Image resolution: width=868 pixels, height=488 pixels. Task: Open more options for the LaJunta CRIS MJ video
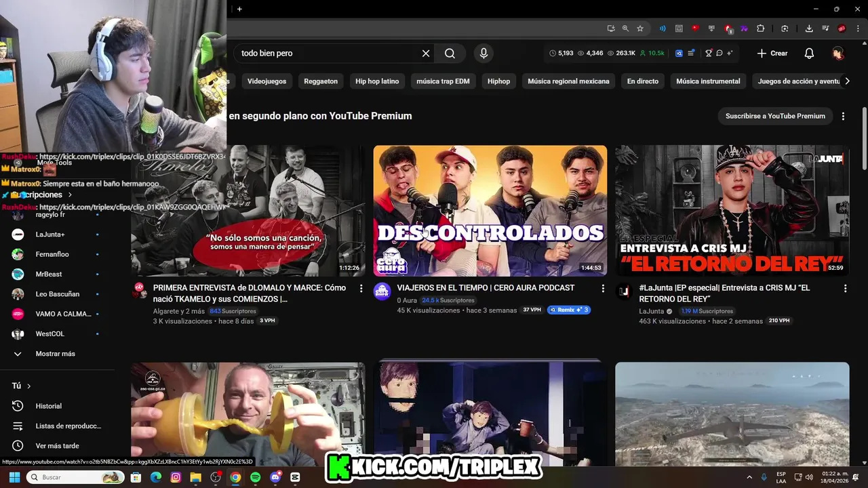click(x=845, y=289)
